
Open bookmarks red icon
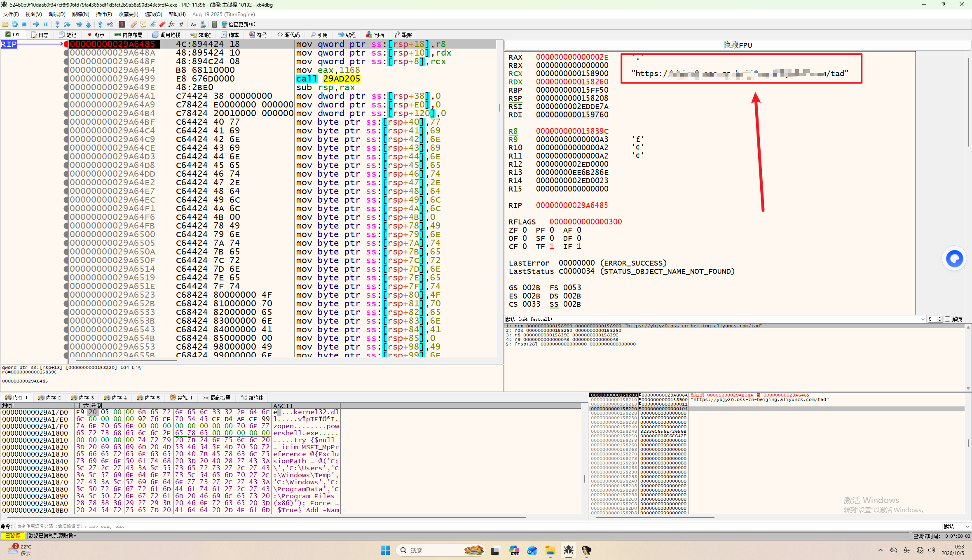(x=162, y=24)
